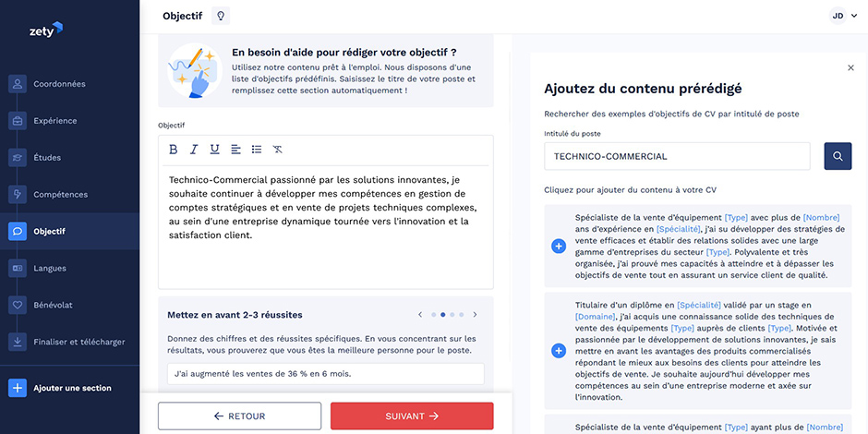
Task: Click the Intitulé du poste field
Action: click(677, 156)
